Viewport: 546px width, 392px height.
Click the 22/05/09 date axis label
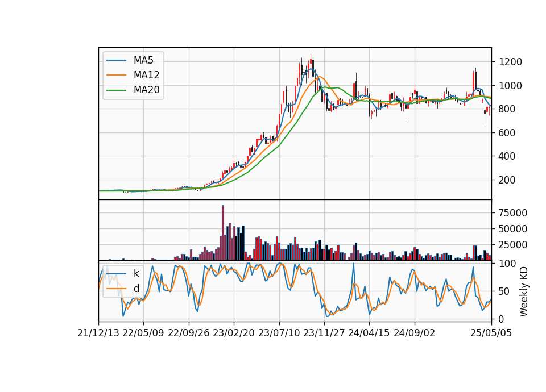(x=143, y=333)
